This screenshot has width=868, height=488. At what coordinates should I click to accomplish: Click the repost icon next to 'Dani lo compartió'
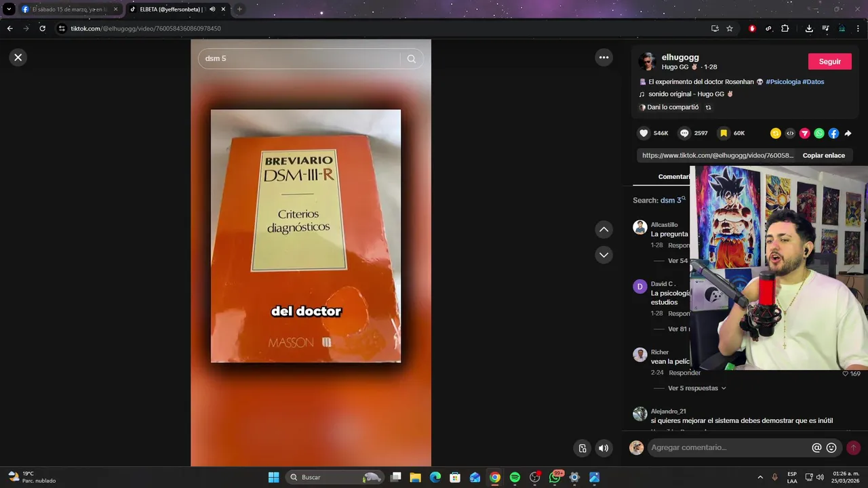[709, 107]
